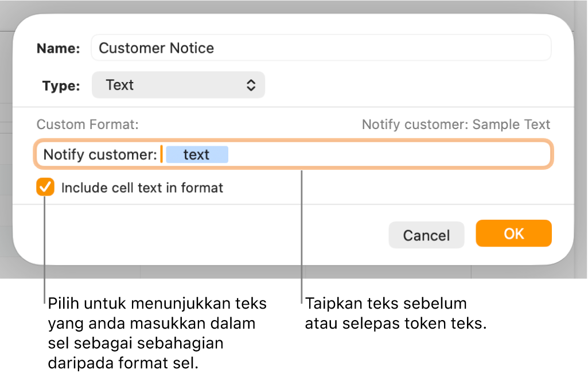Click the Notify customer: Sample Text preview

tap(455, 124)
